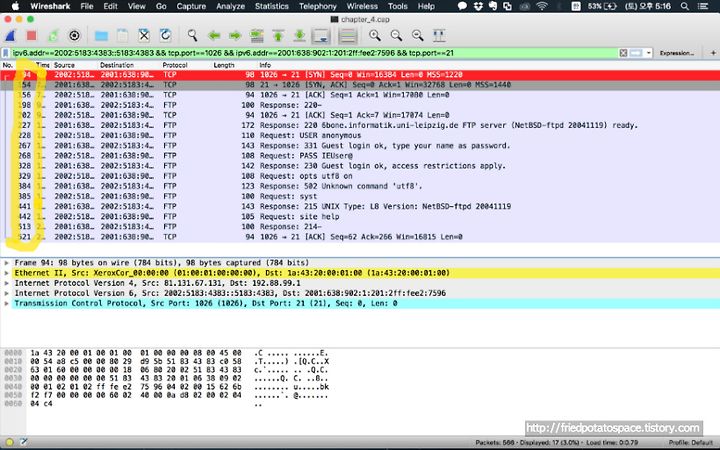Open macOS Spotlight search icon

pyautogui.click(x=685, y=6)
